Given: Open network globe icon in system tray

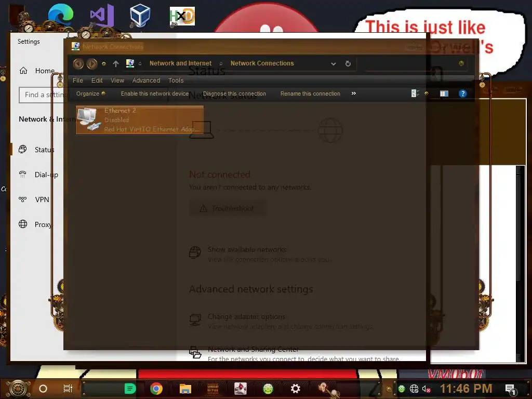Looking at the screenshot, I should coord(414,389).
